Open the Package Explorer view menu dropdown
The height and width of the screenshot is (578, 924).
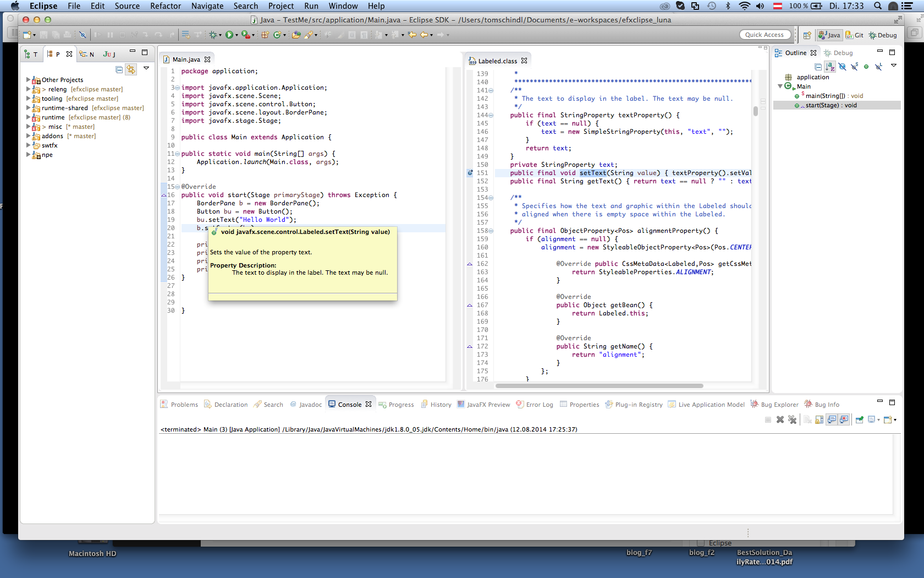point(146,68)
